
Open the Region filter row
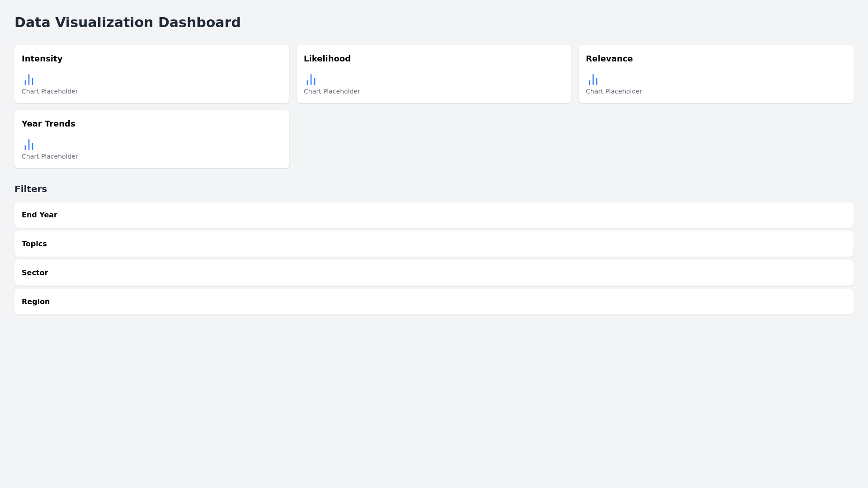pos(434,302)
